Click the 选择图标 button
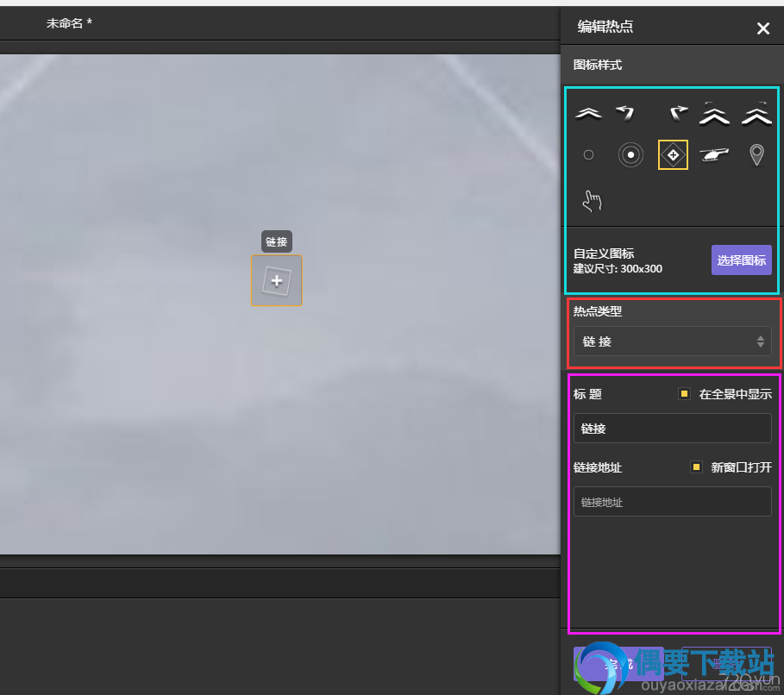Screen dimensions: 784x695 coord(742,260)
